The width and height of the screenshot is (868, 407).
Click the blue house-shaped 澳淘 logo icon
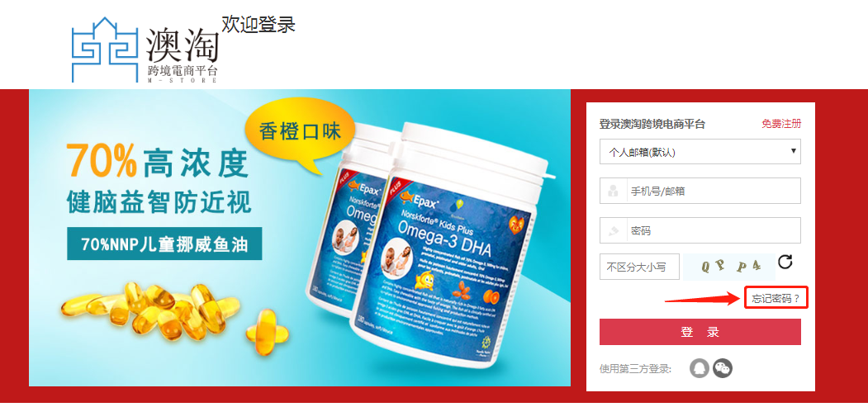coord(105,50)
